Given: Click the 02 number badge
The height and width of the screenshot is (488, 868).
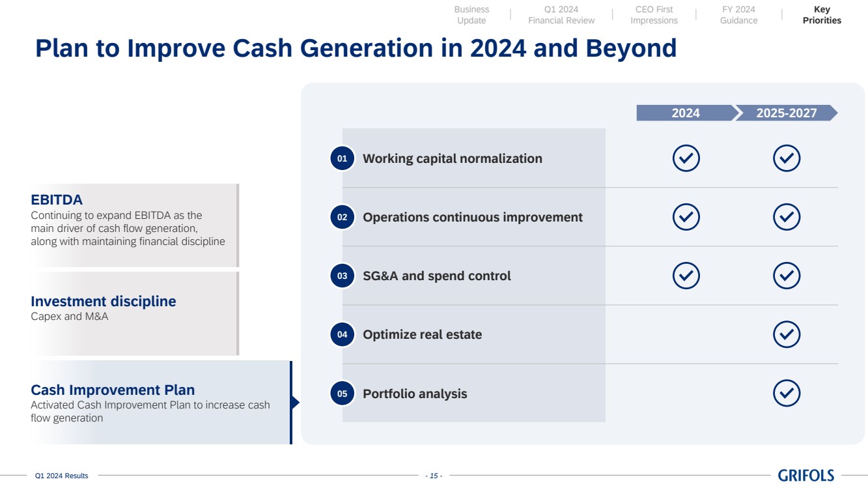Looking at the screenshot, I should click(x=342, y=217).
